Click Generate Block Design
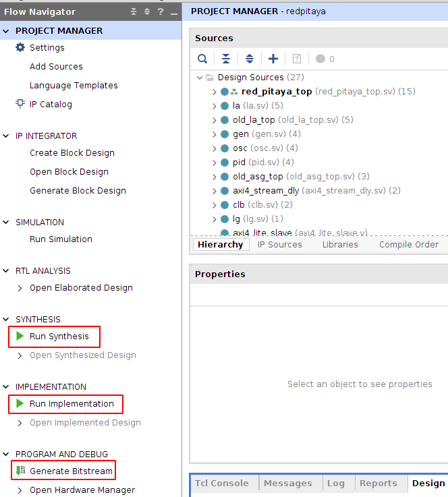Image resolution: width=448 pixels, height=497 pixels. 78,190
